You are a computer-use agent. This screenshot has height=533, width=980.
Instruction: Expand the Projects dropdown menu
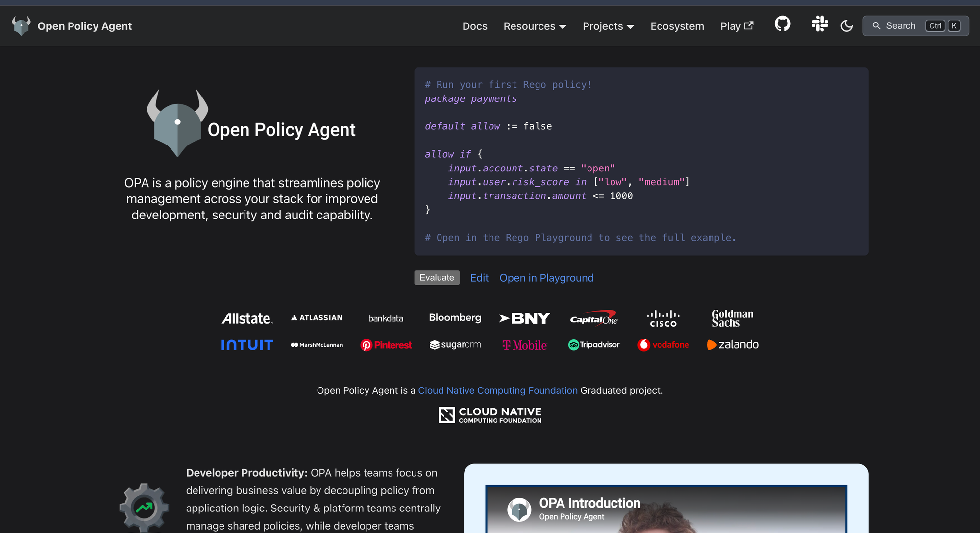point(609,26)
